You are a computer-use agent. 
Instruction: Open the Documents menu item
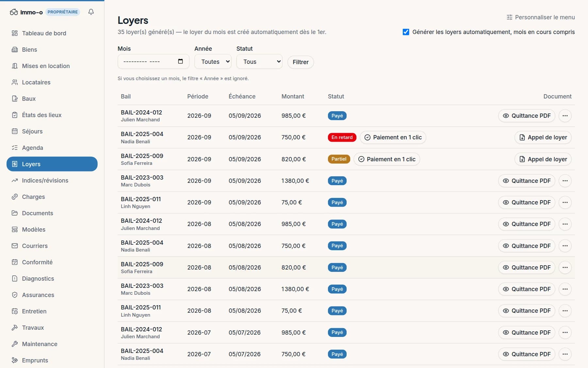(52, 213)
